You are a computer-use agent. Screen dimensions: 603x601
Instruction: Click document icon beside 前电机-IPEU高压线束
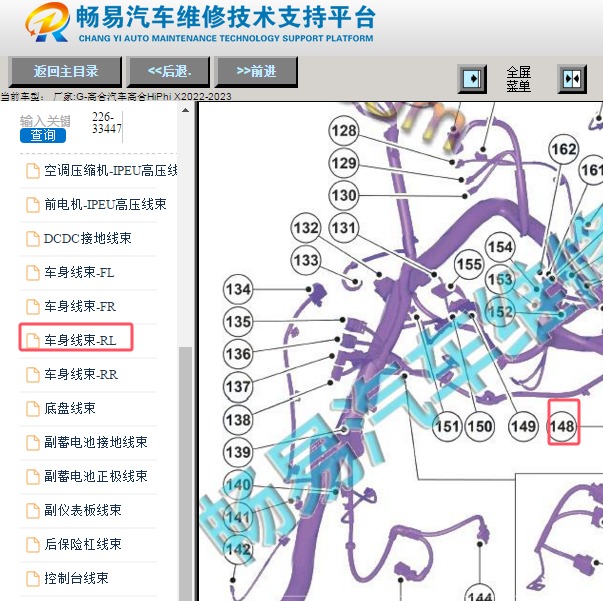[33, 205]
